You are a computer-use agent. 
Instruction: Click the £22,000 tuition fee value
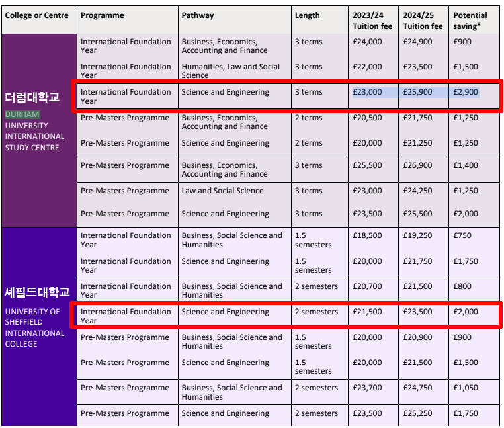(x=367, y=67)
